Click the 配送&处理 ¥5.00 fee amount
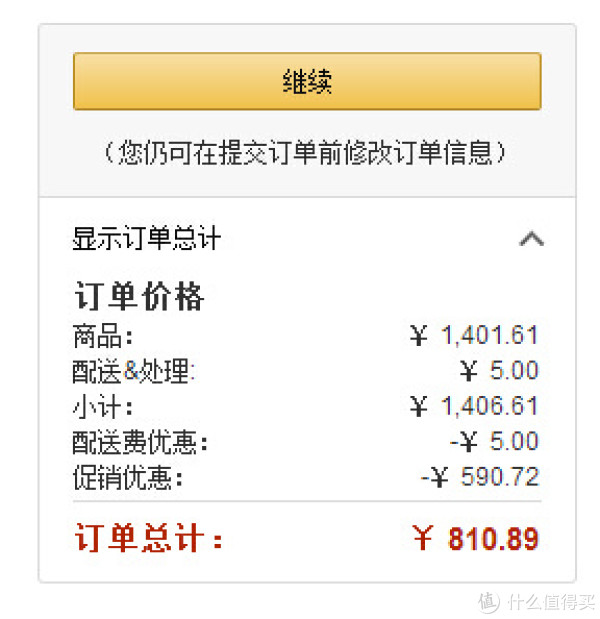Image resolution: width=600 pixels, height=619 pixels. click(499, 371)
